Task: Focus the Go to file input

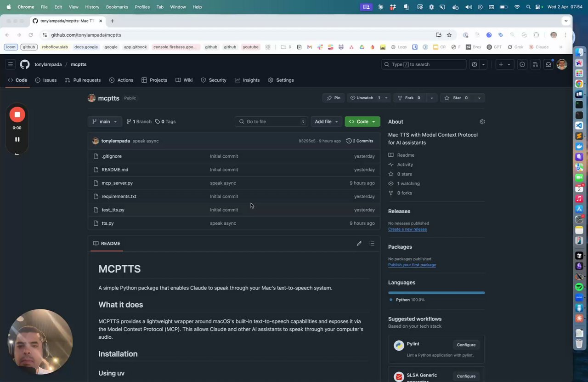Action: pyautogui.click(x=271, y=122)
